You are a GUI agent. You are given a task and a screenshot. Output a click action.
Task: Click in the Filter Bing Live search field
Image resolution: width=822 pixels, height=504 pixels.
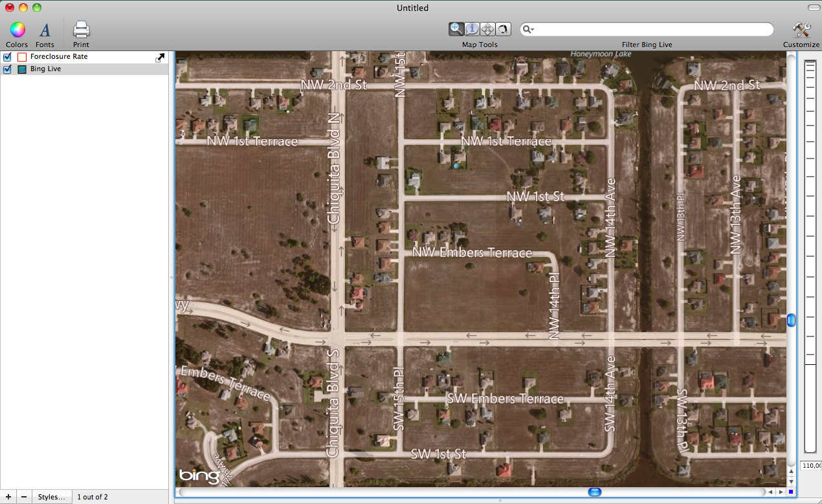650,30
